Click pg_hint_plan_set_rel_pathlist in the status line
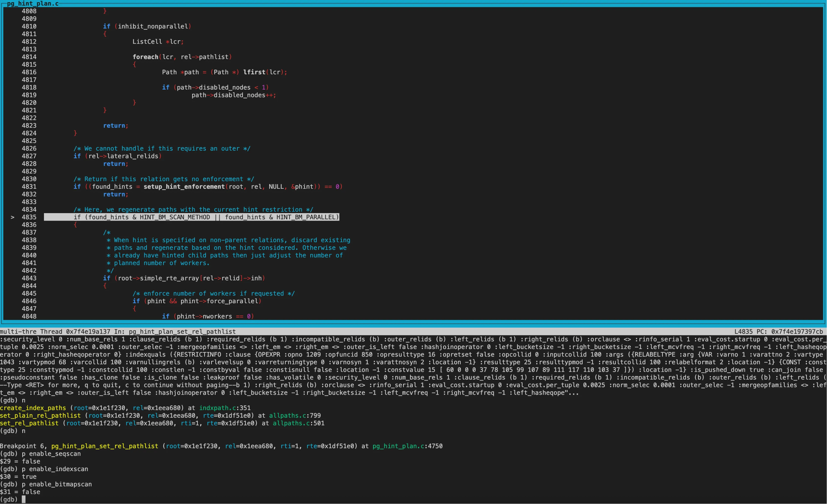The width and height of the screenshot is (827, 504). tap(182, 332)
